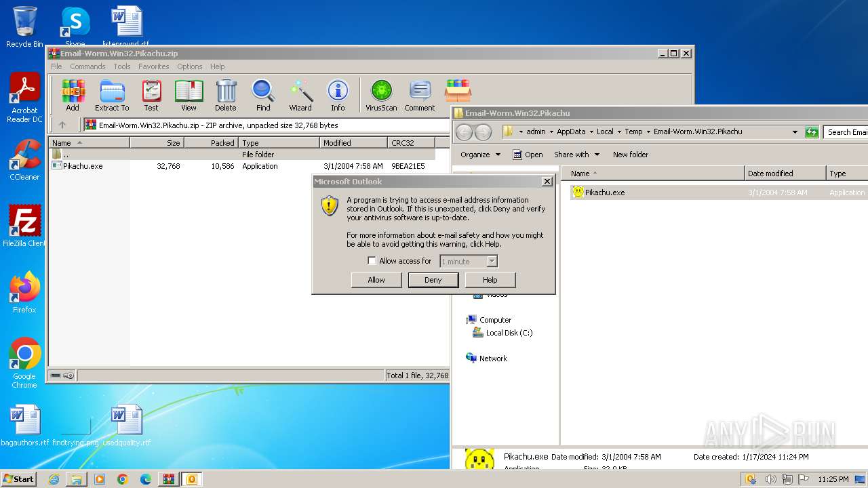Image resolution: width=868 pixels, height=488 pixels.
Task: Click Allow in the Outlook dialog
Action: (376, 280)
